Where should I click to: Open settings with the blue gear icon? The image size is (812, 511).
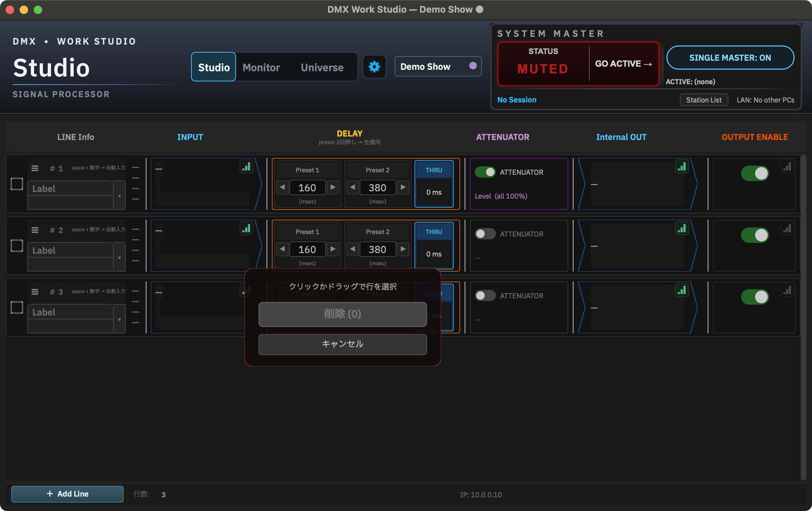click(x=374, y=67)
